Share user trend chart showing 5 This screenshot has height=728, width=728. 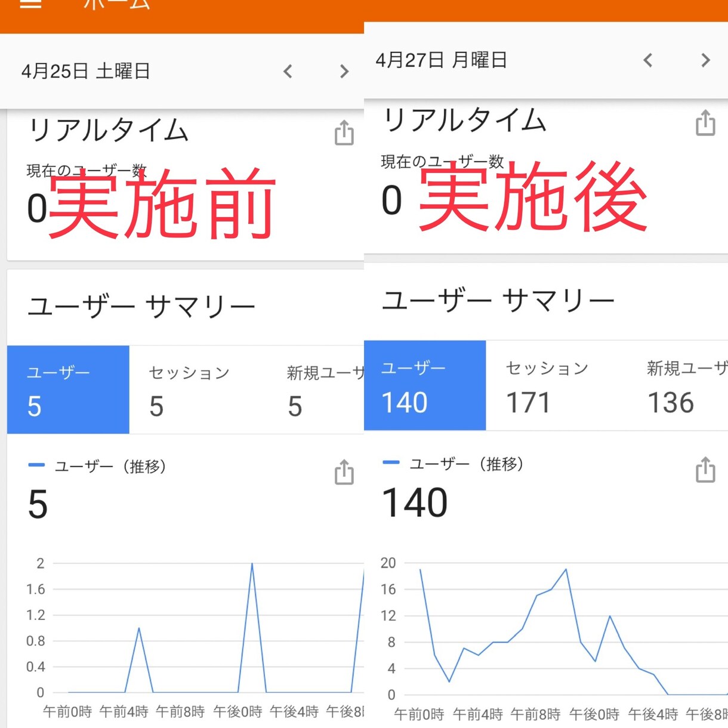[x=344, y=471]
